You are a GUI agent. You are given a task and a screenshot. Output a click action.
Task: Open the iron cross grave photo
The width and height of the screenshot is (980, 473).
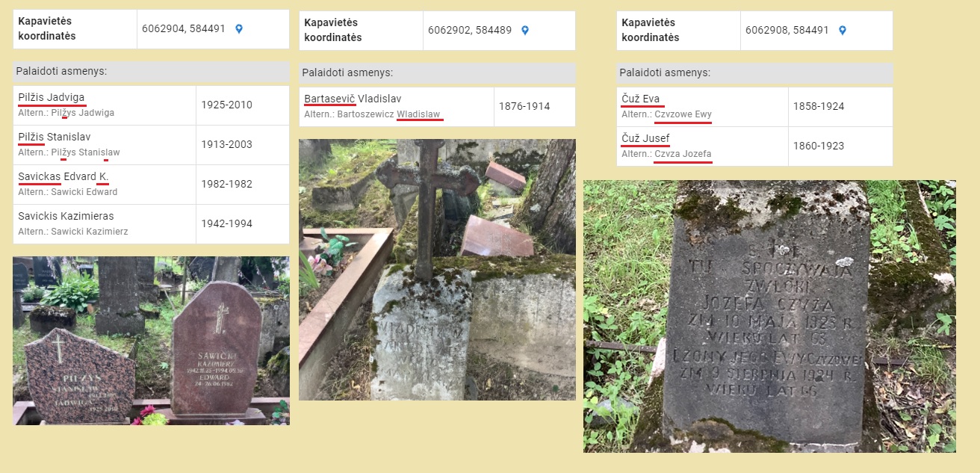pos(437,270)
